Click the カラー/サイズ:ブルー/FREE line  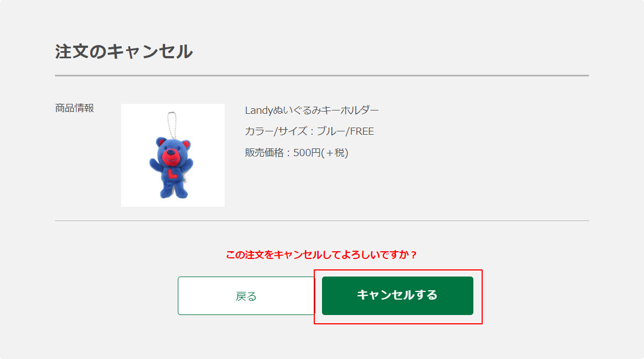tap(309, 131)
